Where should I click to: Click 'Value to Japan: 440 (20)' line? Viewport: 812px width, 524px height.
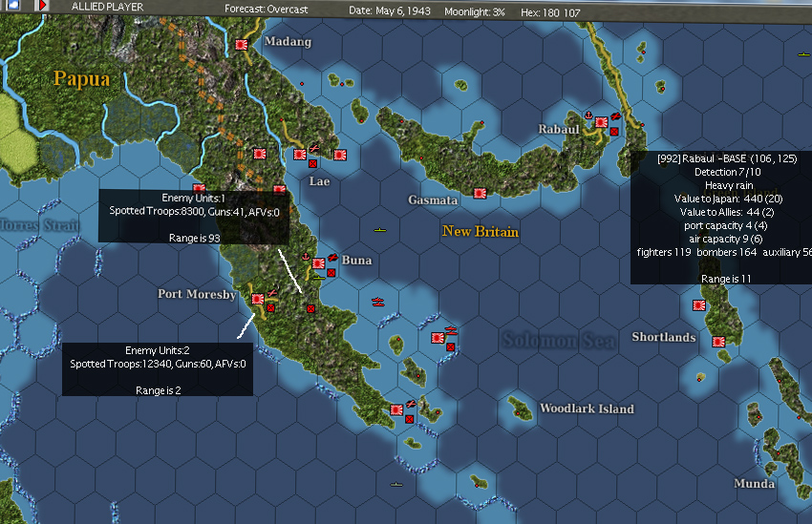coord(728,199)
